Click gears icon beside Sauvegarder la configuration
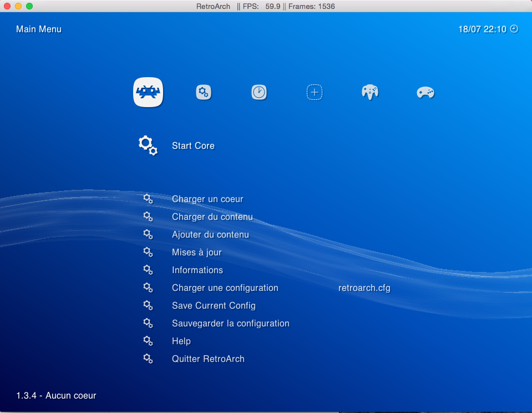This screenshot has width=532, height=413. coord(148,323)
